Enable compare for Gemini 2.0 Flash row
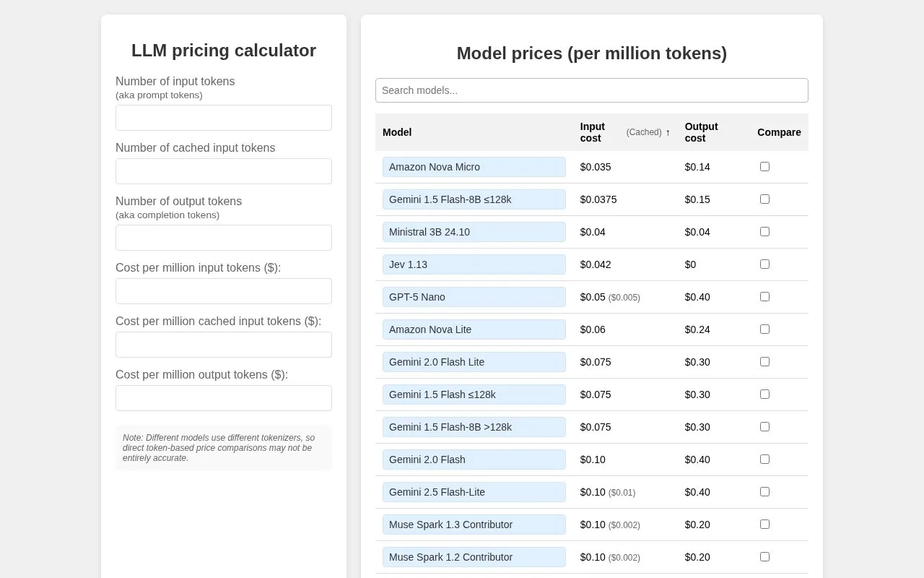924x578 pixels. click(x=764, y=460)
